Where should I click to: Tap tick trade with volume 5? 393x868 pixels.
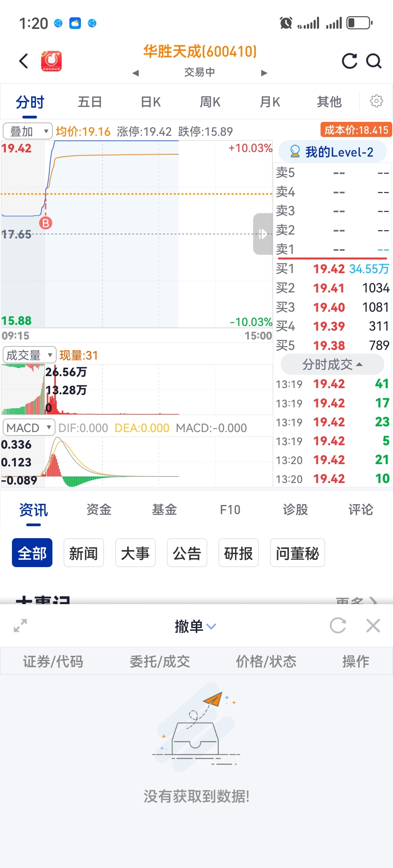pyautogui.click(x=333, y=441)
